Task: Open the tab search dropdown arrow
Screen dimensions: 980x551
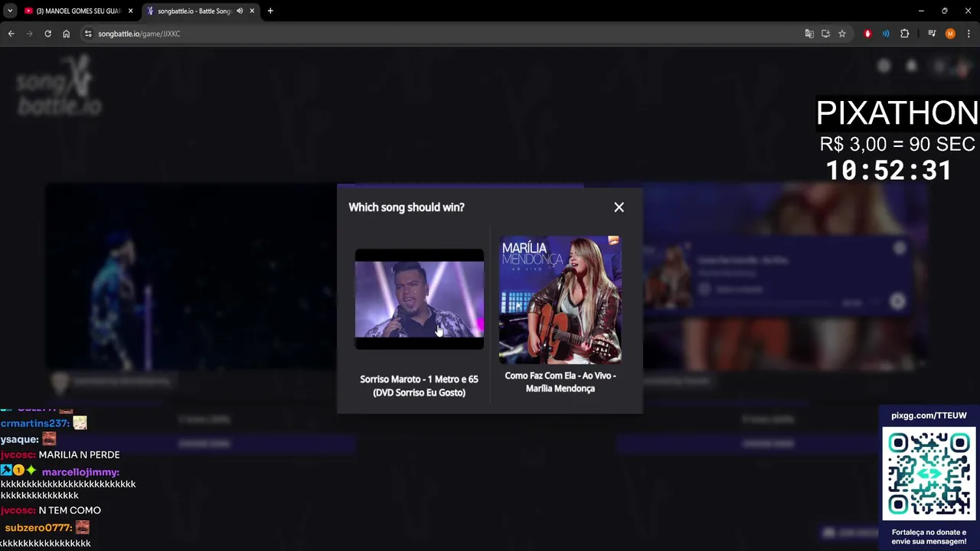Action: [x=10, y=11]
